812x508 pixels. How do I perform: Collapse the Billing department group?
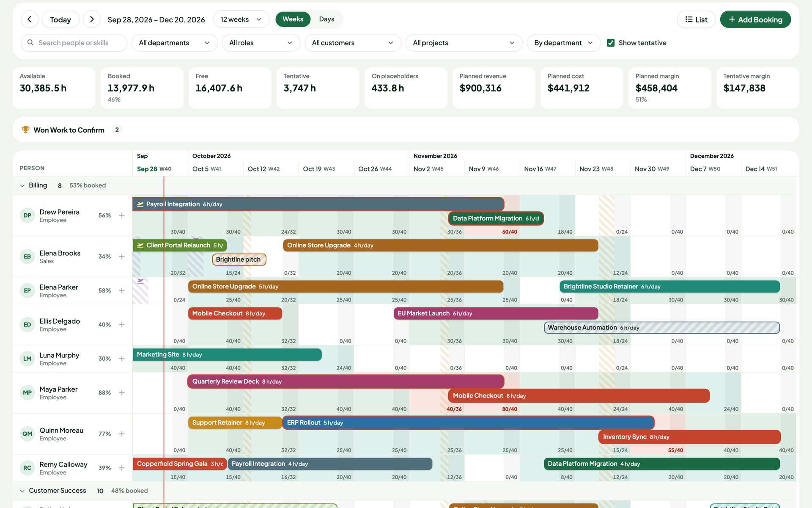(22, 185)
